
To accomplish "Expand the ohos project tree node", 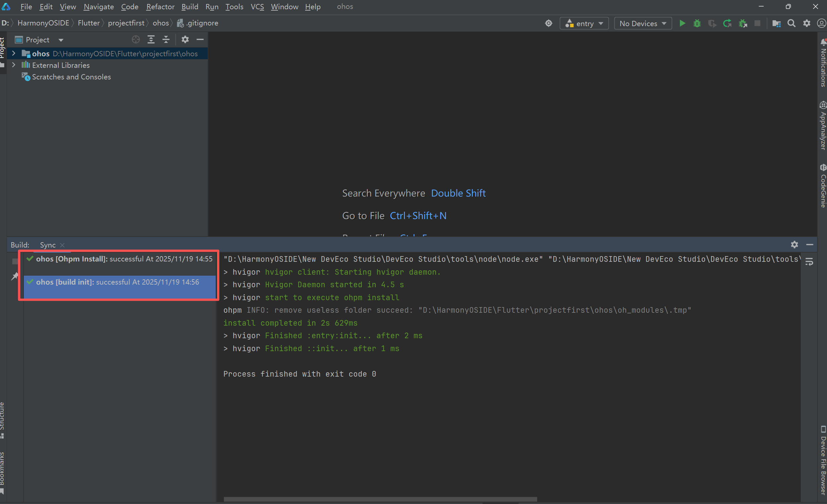I will [x=14, y=53].
